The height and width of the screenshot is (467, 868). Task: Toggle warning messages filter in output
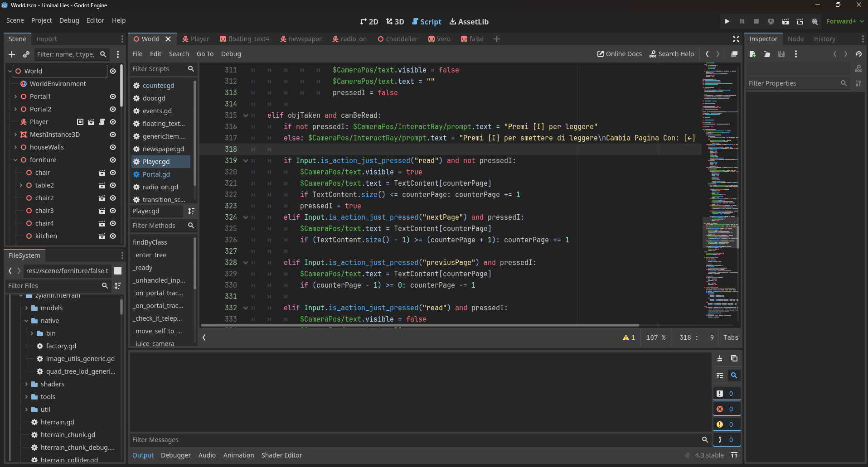click(x=727, y=424)
